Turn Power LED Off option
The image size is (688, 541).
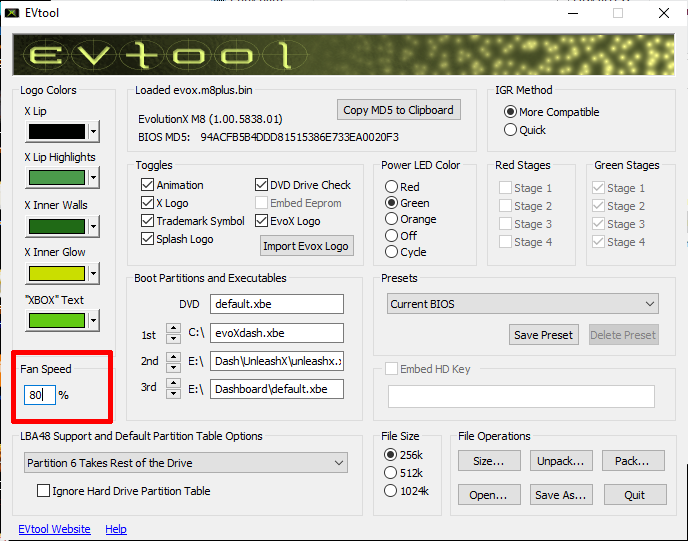pyautogui.click(x=401, y=236)
